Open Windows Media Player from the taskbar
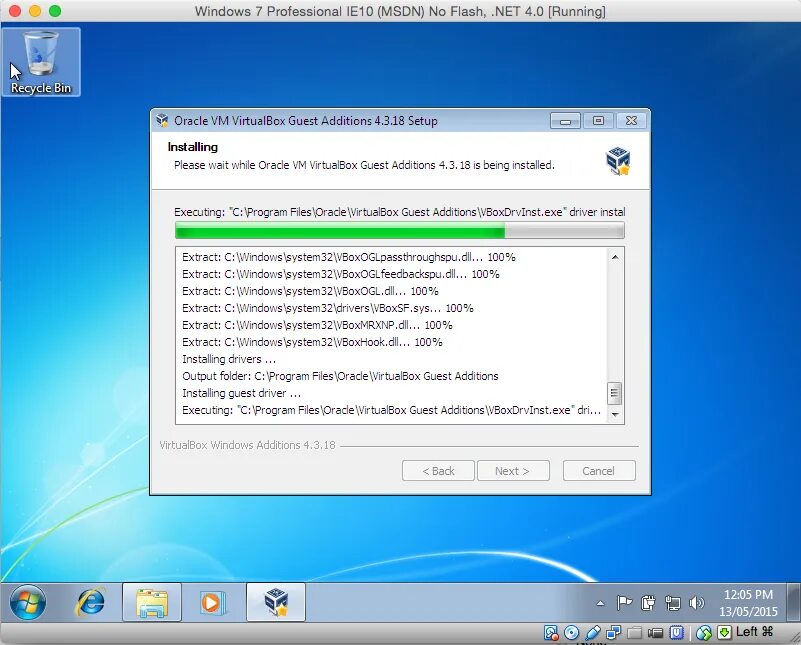Viewport: 801px width, 645px height. coord(213,602)
